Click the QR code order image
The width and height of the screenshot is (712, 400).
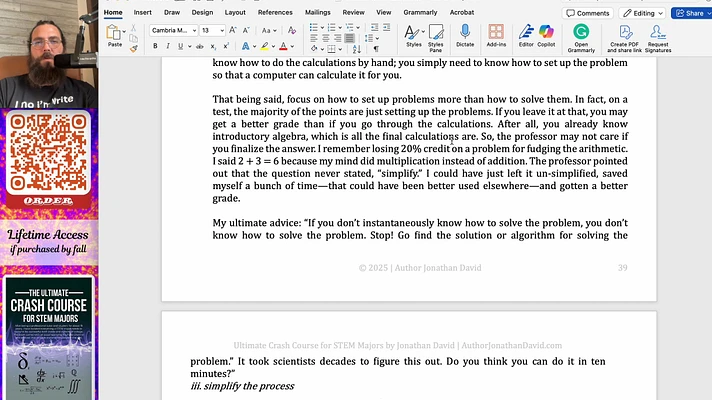coord(48,153)
